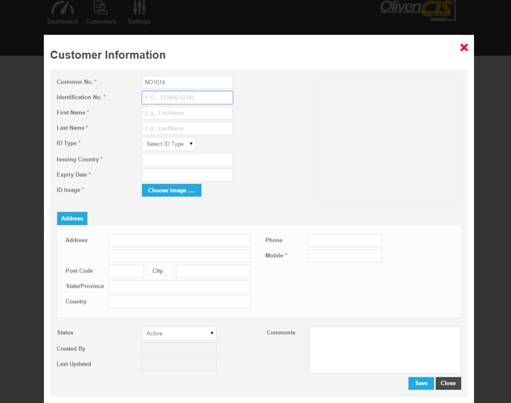Click the Expiry Date field
Image resolution: width=511 pixels, height=403 pixels.
point(187,175)
